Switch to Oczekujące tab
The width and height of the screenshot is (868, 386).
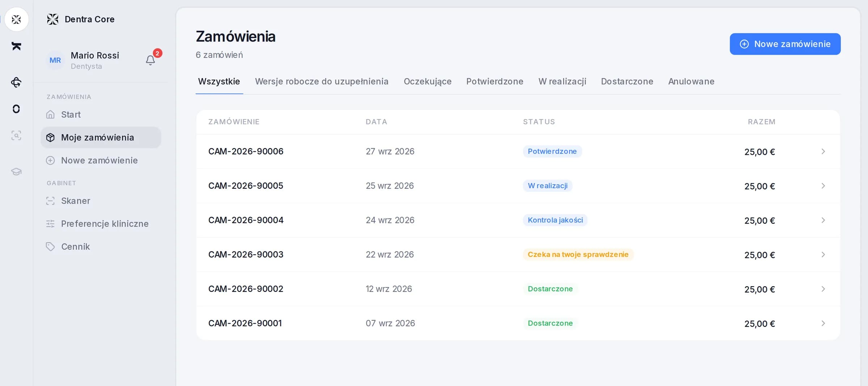point(428,81)
